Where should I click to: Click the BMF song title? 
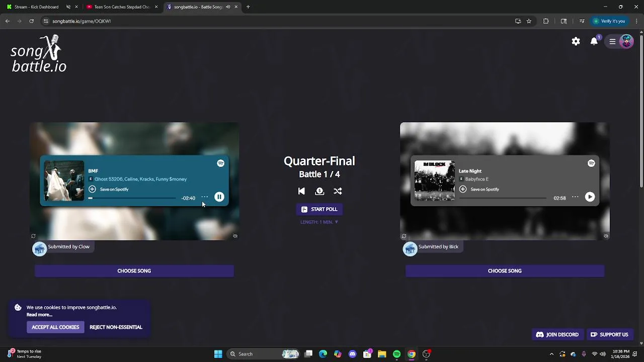click(93, 171)
